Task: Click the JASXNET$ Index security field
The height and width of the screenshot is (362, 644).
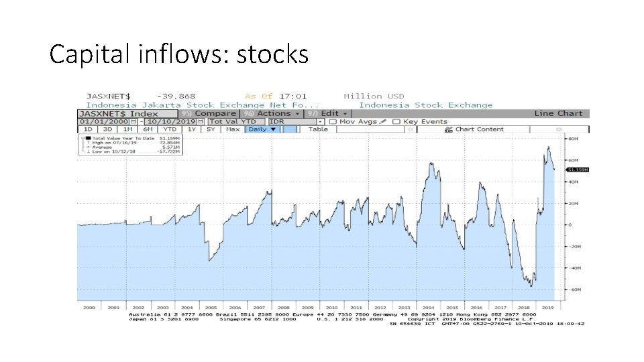Action: [x=127, y=114]
